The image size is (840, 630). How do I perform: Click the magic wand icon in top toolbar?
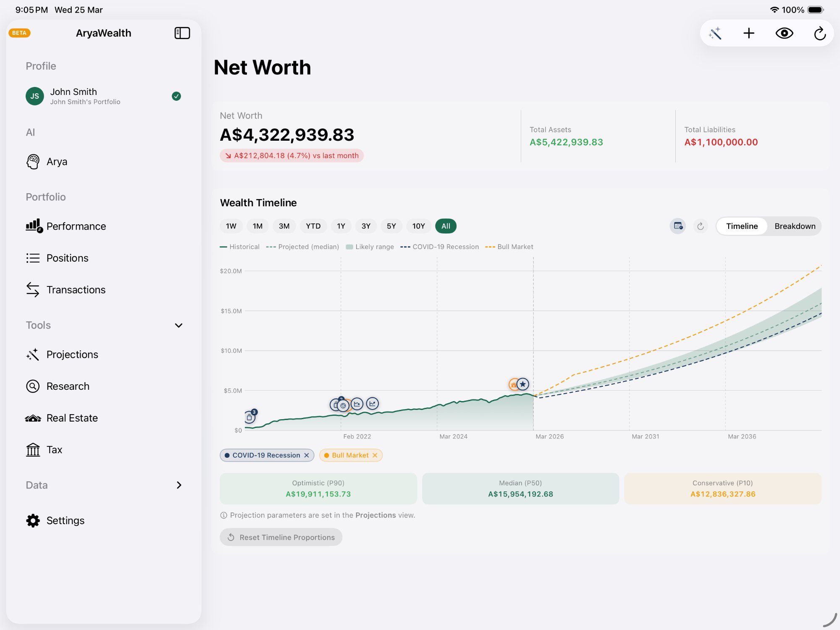click(715, 33)
